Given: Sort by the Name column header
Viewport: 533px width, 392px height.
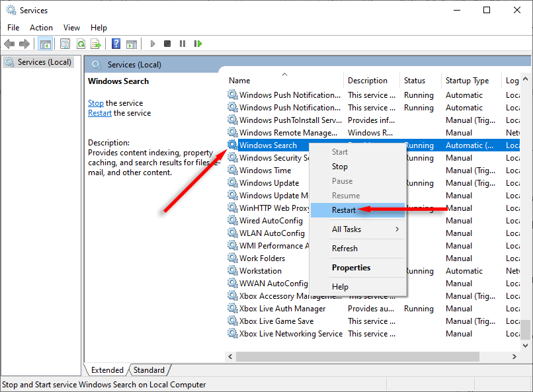Looking at the screenshot, I should click(x=239, y=81).
